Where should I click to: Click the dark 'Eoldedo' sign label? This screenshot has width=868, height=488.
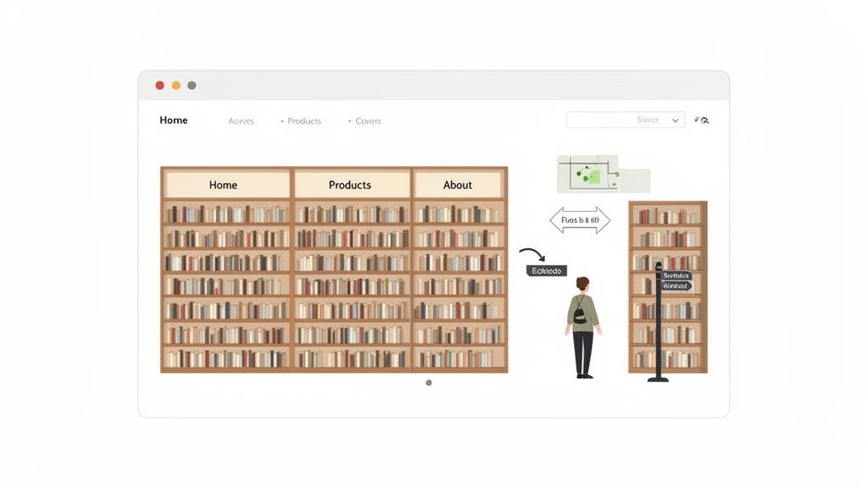coord(548,270)
